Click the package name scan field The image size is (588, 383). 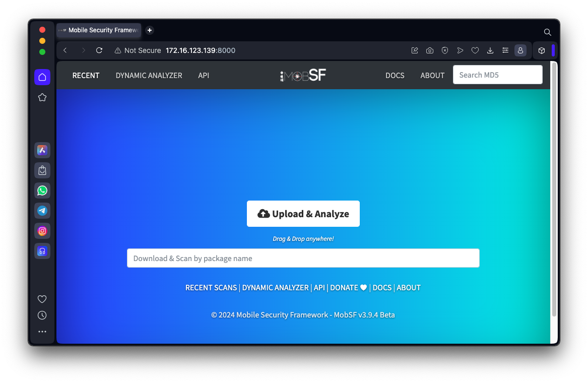pyautogui.click(x=303, y=258)
